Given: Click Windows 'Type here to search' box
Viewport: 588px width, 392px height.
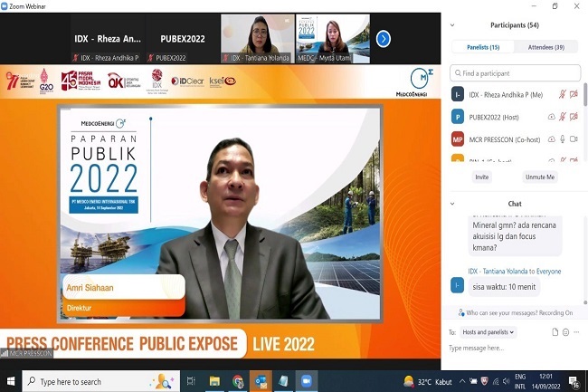Looking at the screenshot, I should (x=101, y=381).
